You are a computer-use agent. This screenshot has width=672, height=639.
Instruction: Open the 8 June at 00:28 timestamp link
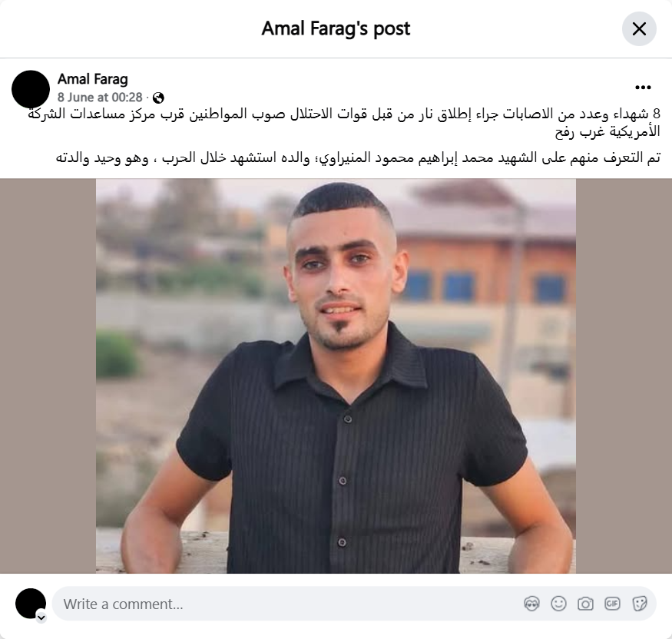pyautogui.click(x=100, y=98)
